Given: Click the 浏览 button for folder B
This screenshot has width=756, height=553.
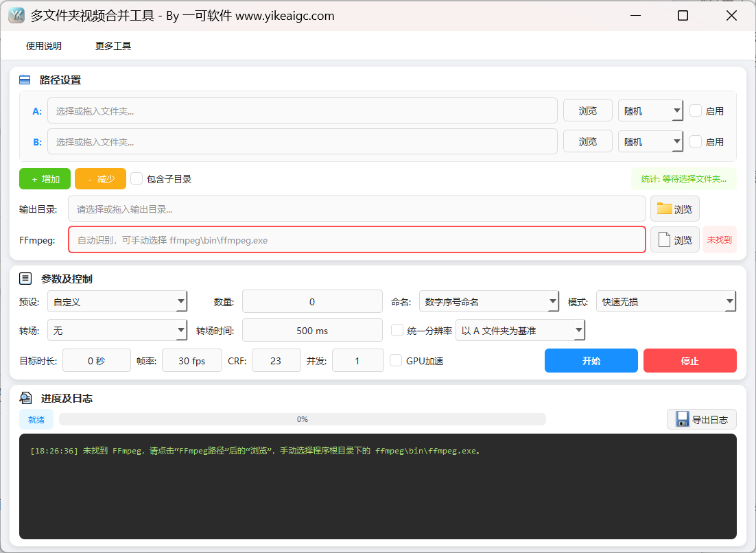Looking at the screenshot, I should (x=588, y=142).
